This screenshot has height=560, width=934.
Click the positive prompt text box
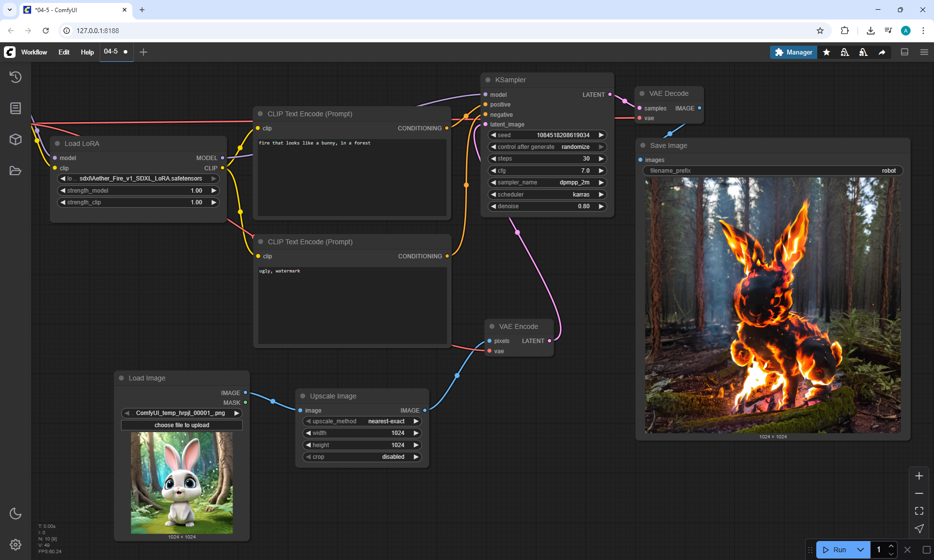tap(352, 178)
